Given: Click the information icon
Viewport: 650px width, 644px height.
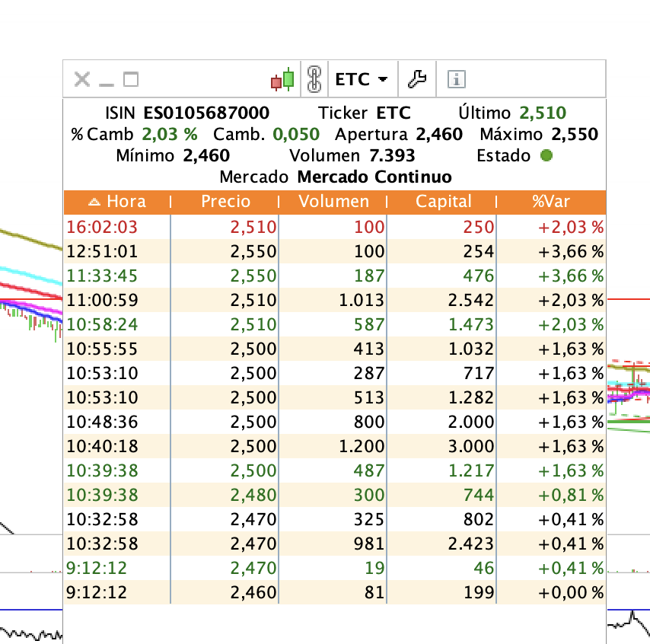Looking at the screenshot, I should [456, 78].
